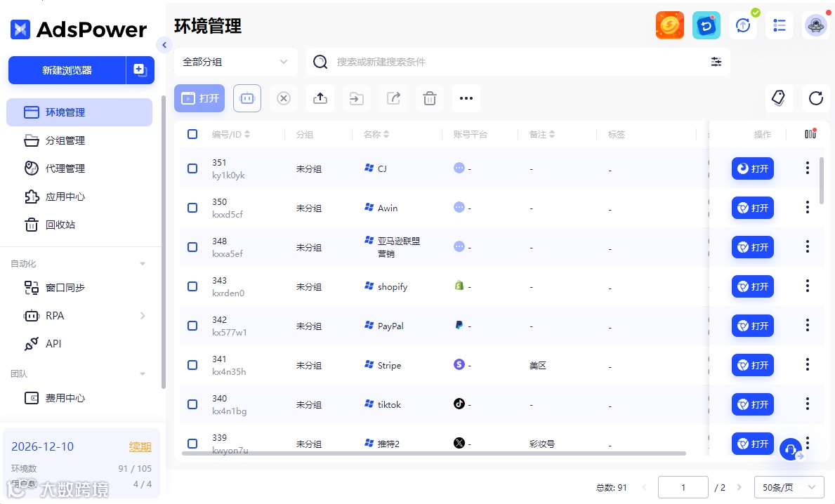Open the column settings icon in table header
835x504 pixels.
point(810,134)
